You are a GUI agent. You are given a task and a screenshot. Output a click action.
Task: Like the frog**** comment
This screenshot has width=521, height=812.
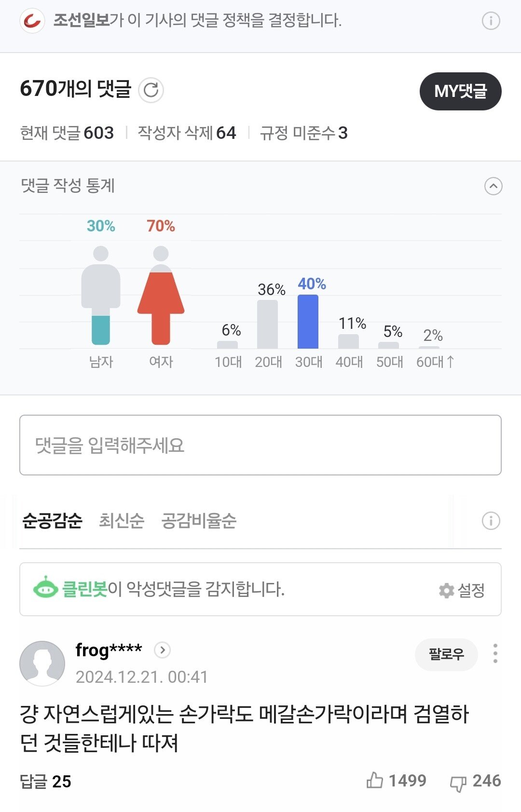click(x=375, y=780)
